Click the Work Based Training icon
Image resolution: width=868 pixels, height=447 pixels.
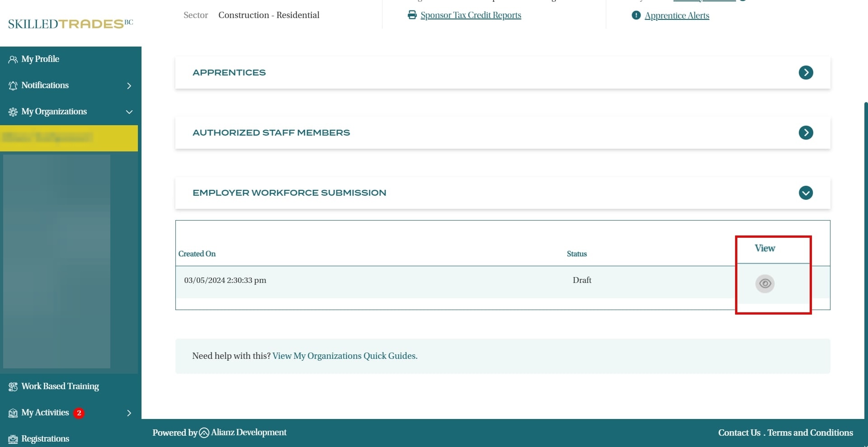point(13,386)
